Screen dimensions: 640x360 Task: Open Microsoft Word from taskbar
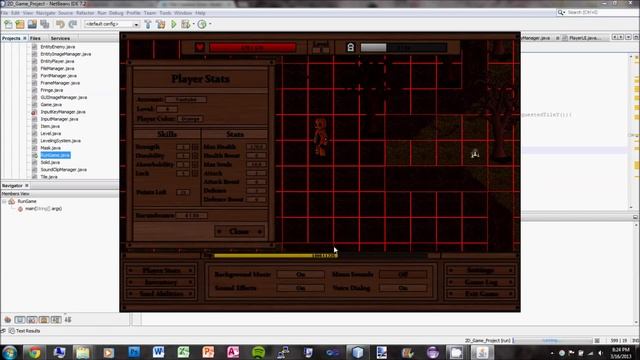point(158,352)
